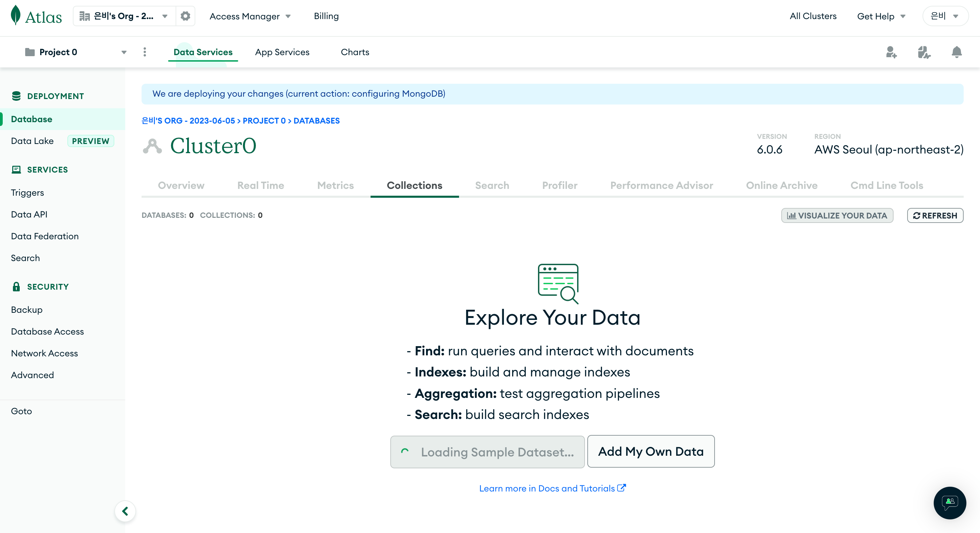Open Network Access in the sidebar

point(45,353)
